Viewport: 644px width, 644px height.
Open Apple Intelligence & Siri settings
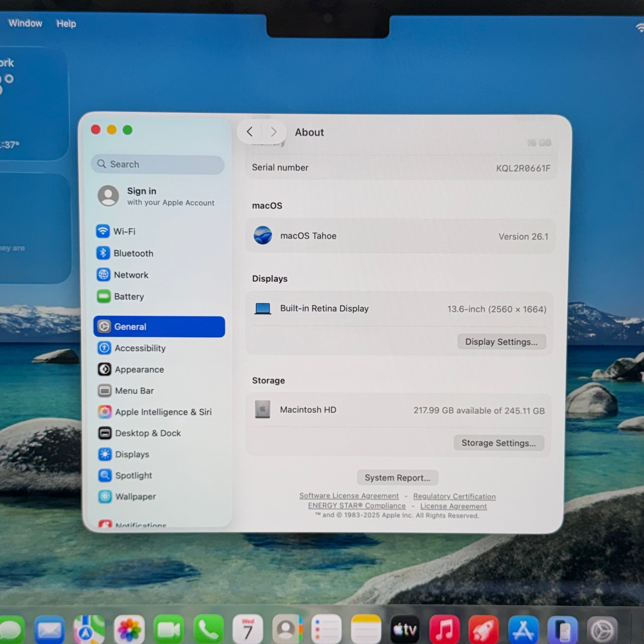[163, 412]
